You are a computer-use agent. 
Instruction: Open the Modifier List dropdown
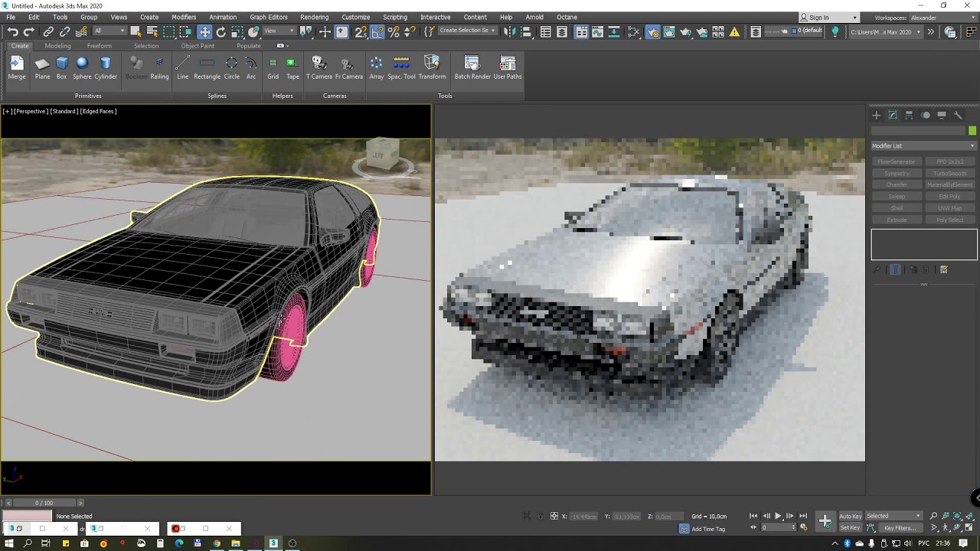point(924,145)
